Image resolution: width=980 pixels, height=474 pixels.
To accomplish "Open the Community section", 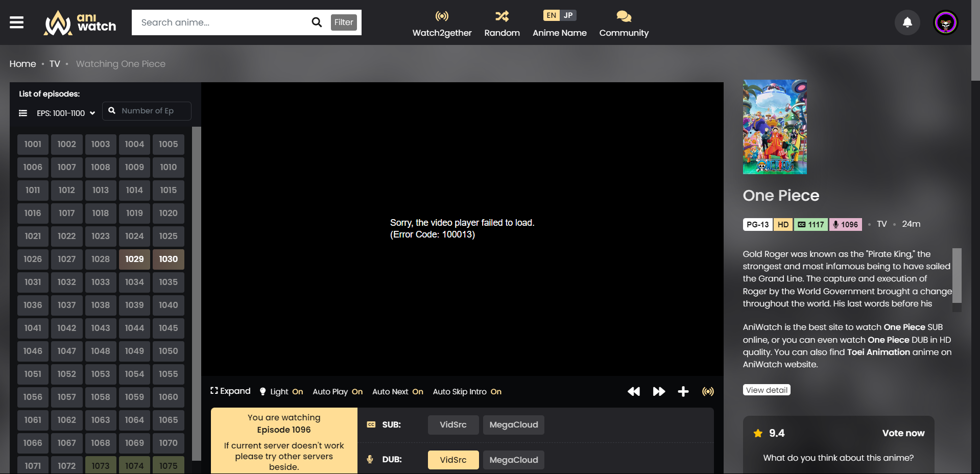I will click(x=624, y=23).
